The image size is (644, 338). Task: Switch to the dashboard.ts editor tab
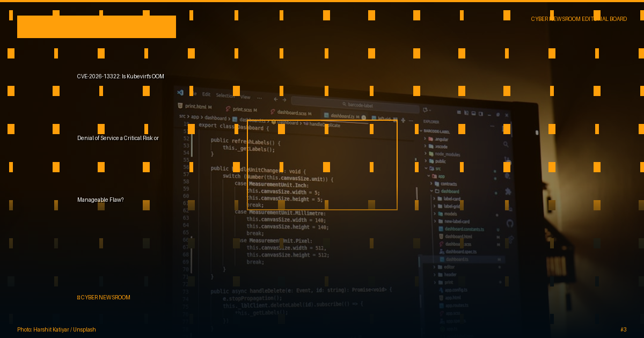tap(344, 116)
